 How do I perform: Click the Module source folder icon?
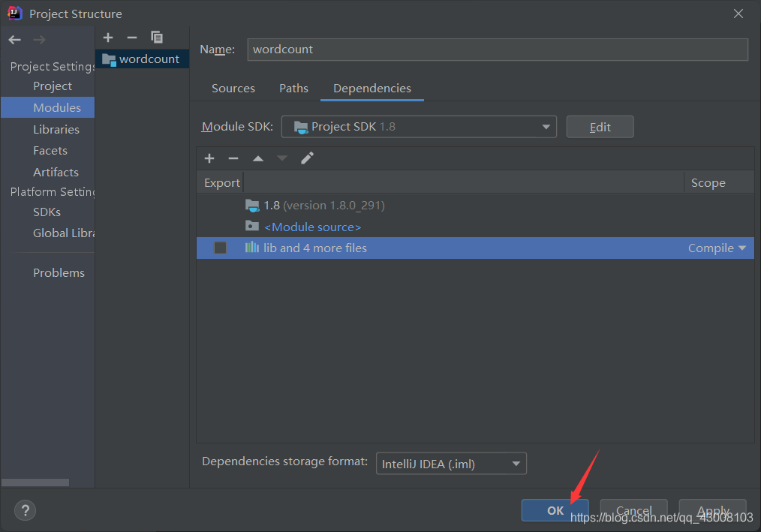[252, 226]
